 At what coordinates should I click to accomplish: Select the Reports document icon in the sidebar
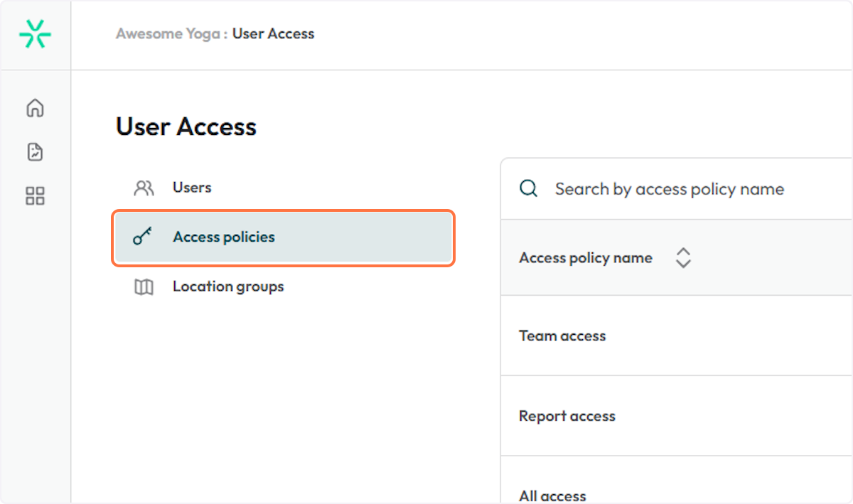click(x=33, y=151)
